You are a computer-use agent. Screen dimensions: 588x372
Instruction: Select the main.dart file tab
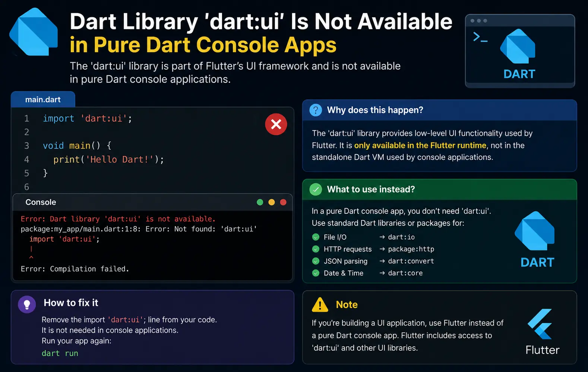(43, 100)
